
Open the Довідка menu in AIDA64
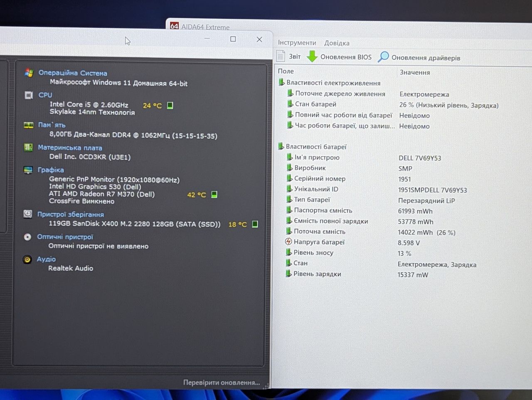click(337, 43)
